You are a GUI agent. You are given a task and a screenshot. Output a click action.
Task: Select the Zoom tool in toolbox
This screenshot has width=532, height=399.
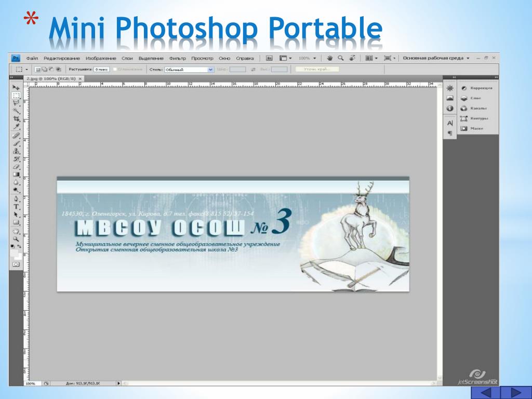pos(16,239)
